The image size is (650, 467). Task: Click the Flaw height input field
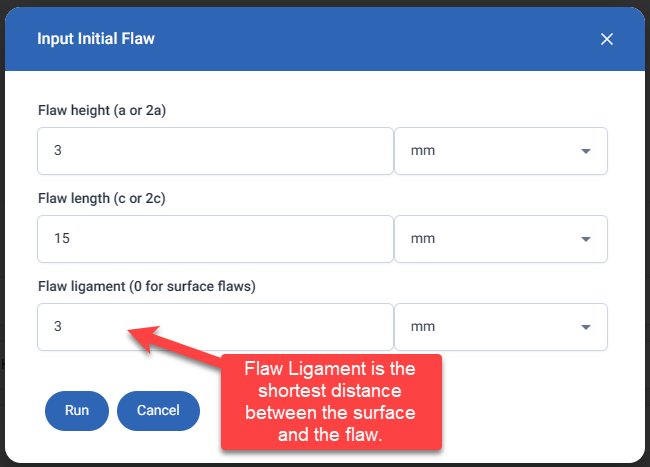point(215,151)
